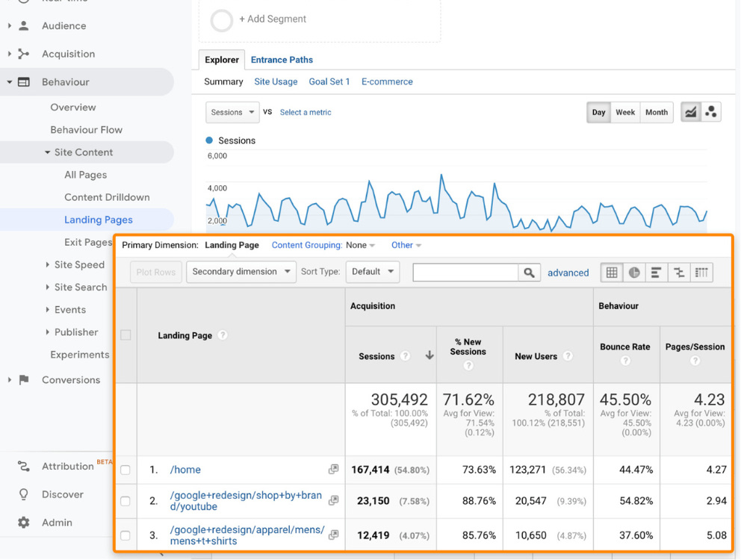Open the Content Grouping None dropdown

361,245
